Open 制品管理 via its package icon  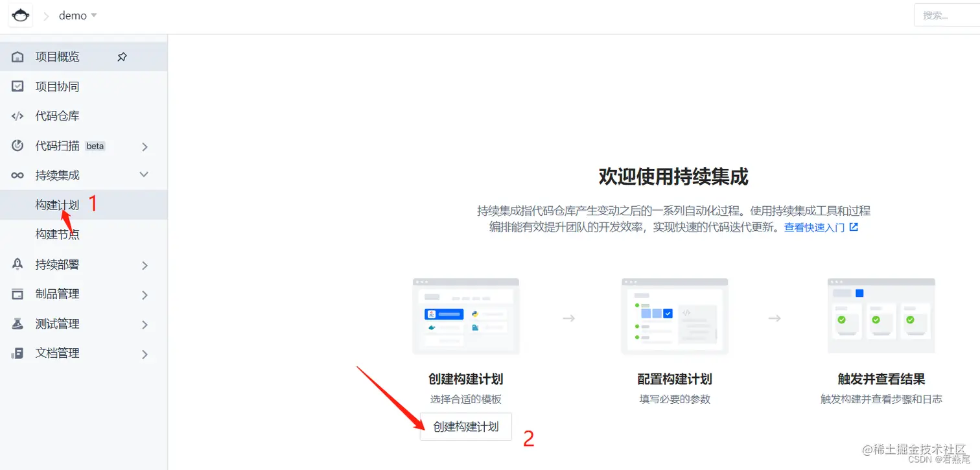coord(17,294)
